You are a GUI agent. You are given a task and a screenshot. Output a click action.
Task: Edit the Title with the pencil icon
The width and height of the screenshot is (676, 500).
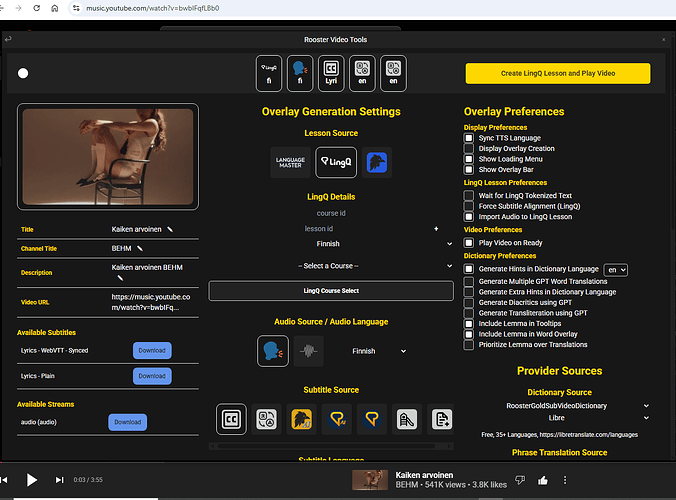pyautogui.click(x=170, y=229)
